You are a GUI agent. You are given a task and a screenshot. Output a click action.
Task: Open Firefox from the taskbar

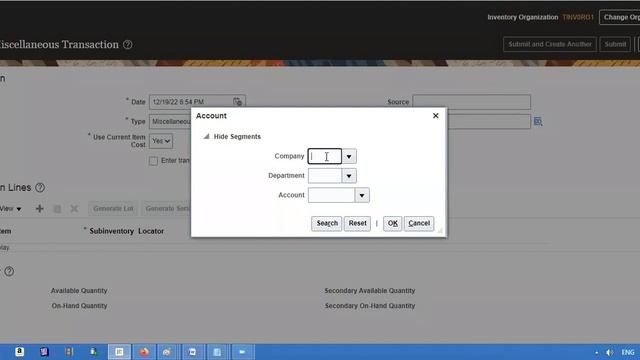[144, 352]
